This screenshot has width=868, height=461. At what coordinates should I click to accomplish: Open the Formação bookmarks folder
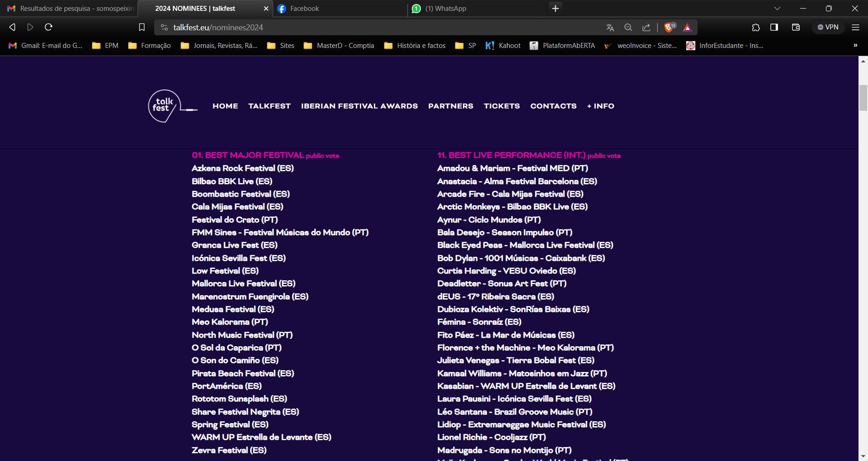click(x=150, y=46)
